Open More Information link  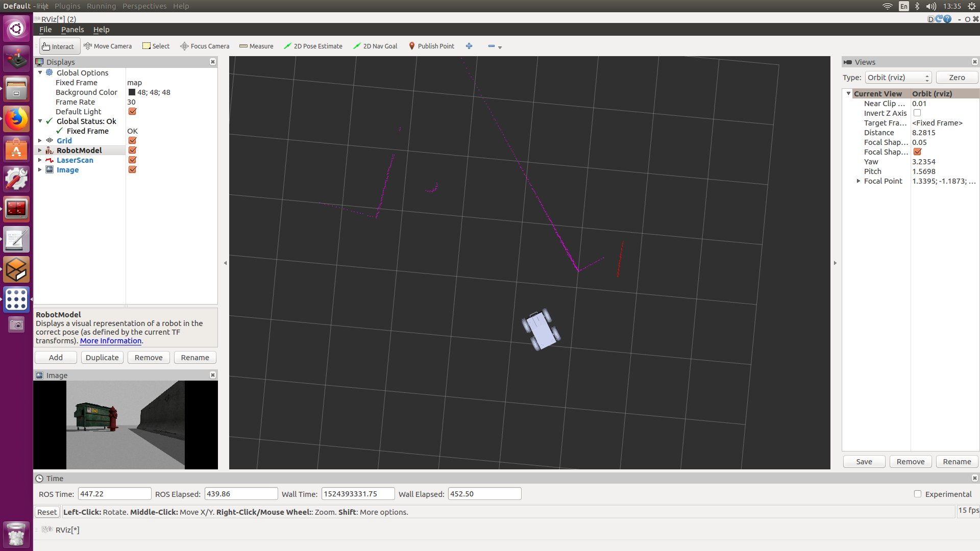pos(111,341)
